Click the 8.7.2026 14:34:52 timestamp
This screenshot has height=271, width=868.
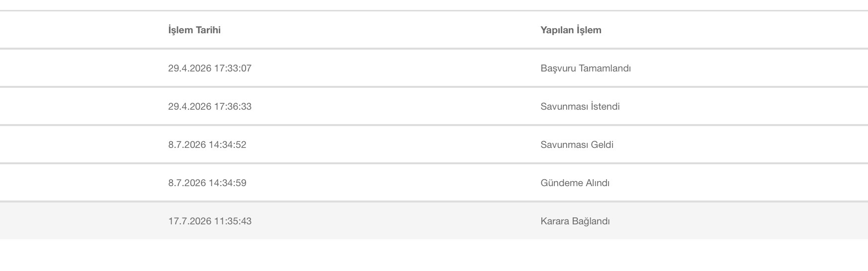(x=207, y=145)
